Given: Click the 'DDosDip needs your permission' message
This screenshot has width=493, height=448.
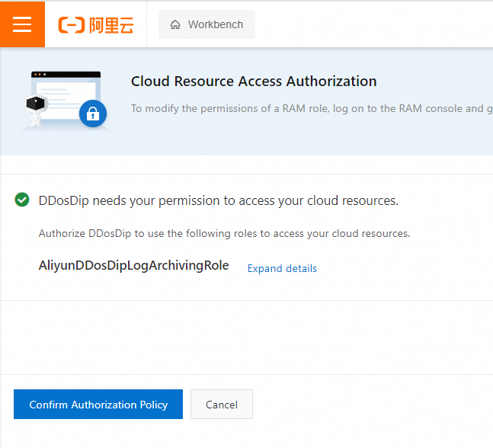Looking at the screenshot, I should [x=219, y=200].
